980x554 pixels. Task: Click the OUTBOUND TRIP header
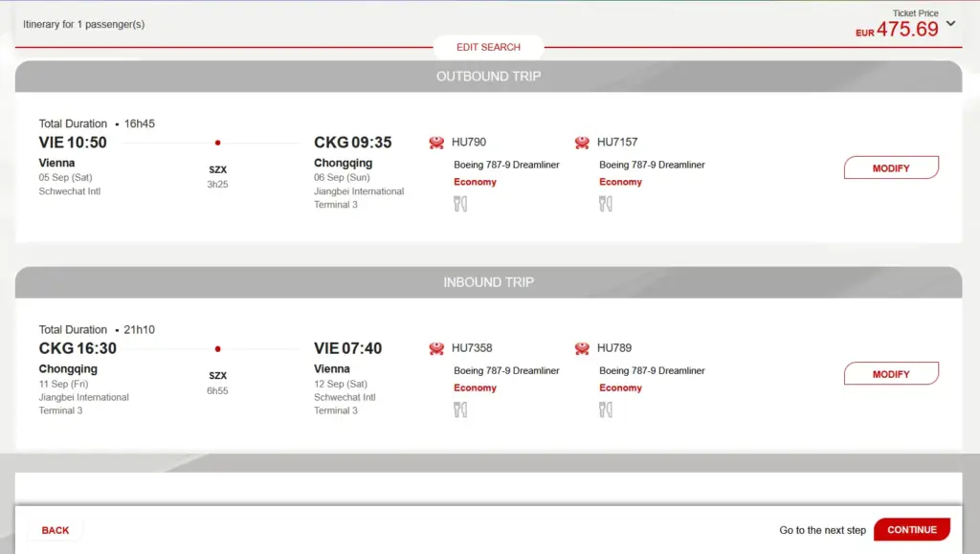pos(488,77)
